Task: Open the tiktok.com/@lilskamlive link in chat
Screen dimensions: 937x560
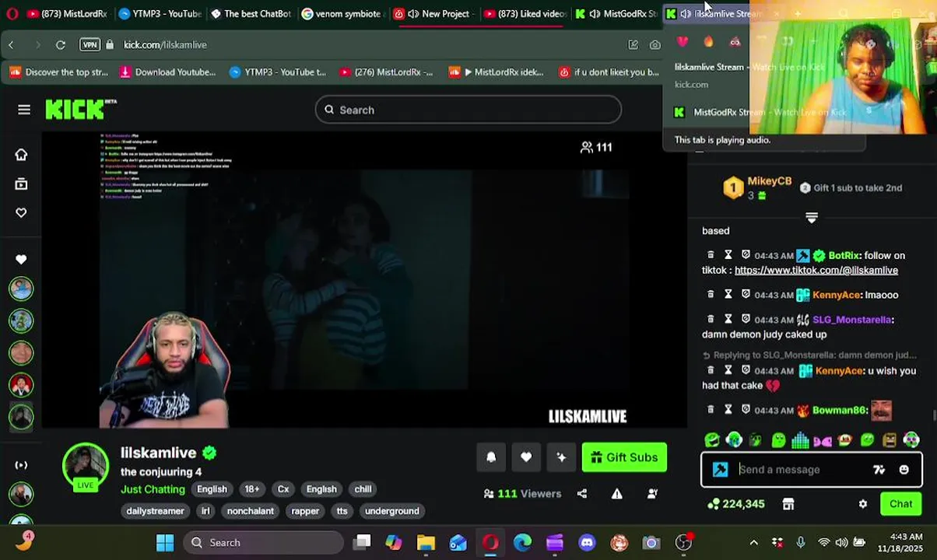Action: (816, 270)
